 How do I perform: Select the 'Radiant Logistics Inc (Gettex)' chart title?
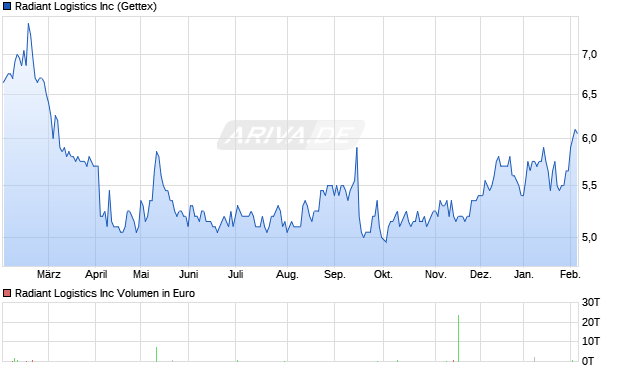pyautogui.click(x=86, y=6)
